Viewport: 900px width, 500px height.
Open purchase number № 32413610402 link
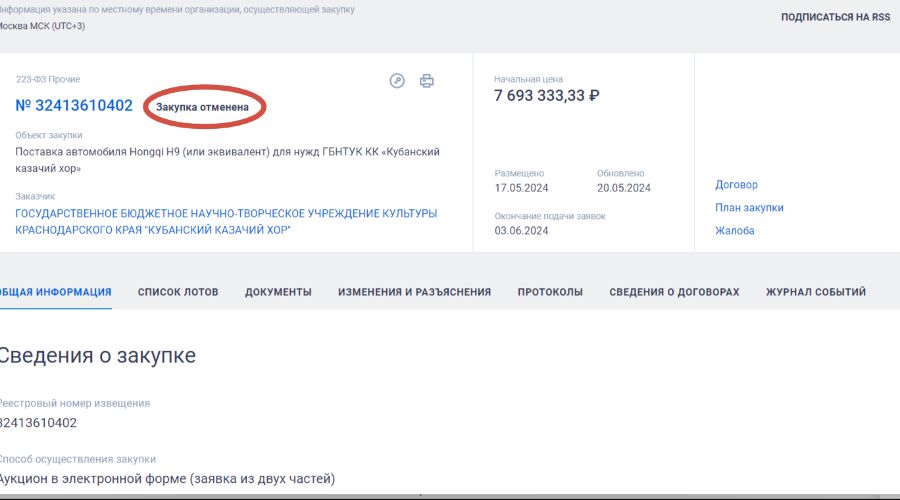tap(74, 106)
